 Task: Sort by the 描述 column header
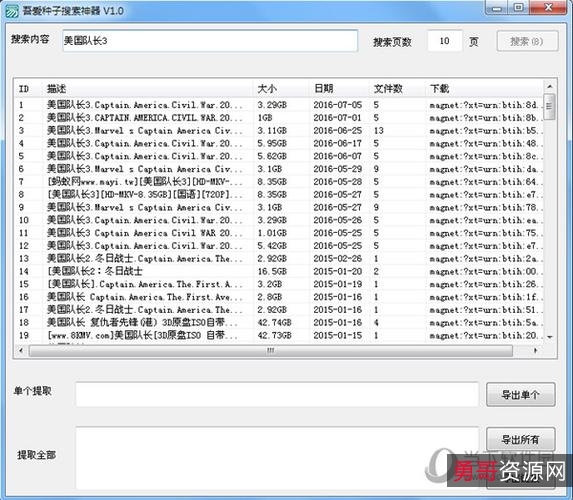pos(148,88)
